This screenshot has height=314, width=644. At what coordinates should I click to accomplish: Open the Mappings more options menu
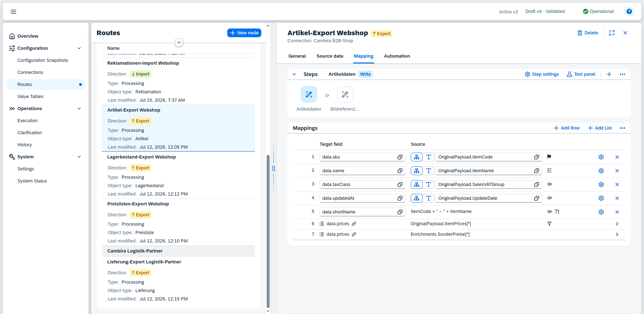[622, 128]
